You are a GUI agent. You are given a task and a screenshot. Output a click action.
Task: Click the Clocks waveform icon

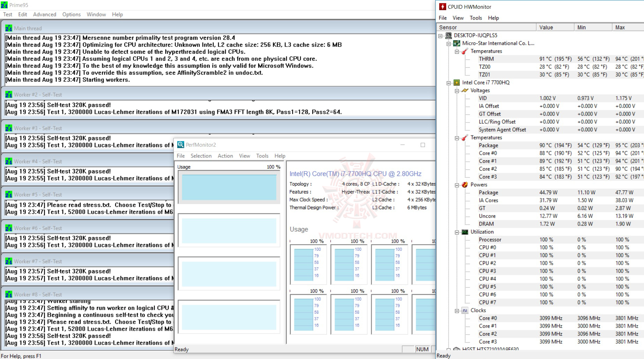point(465,310)
